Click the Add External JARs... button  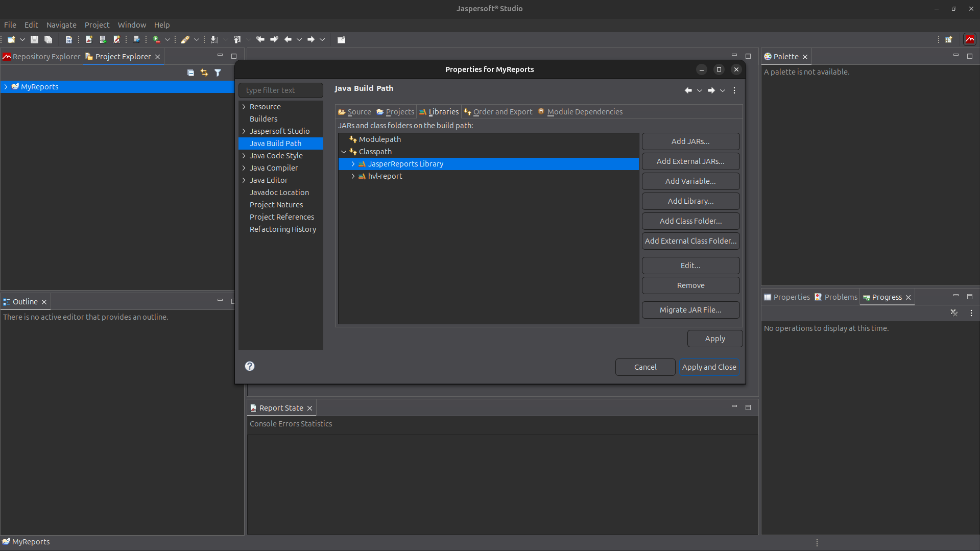pos(690,161)
